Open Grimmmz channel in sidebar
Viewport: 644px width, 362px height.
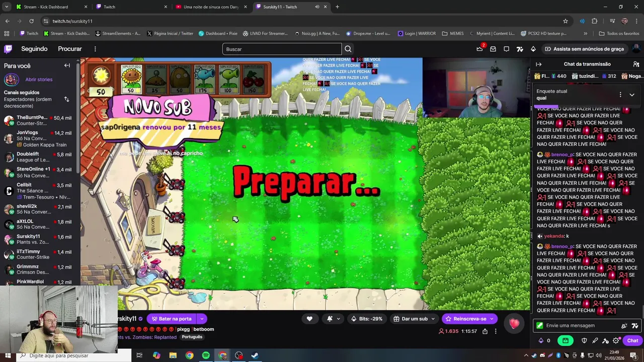click(x=39, y=269)
